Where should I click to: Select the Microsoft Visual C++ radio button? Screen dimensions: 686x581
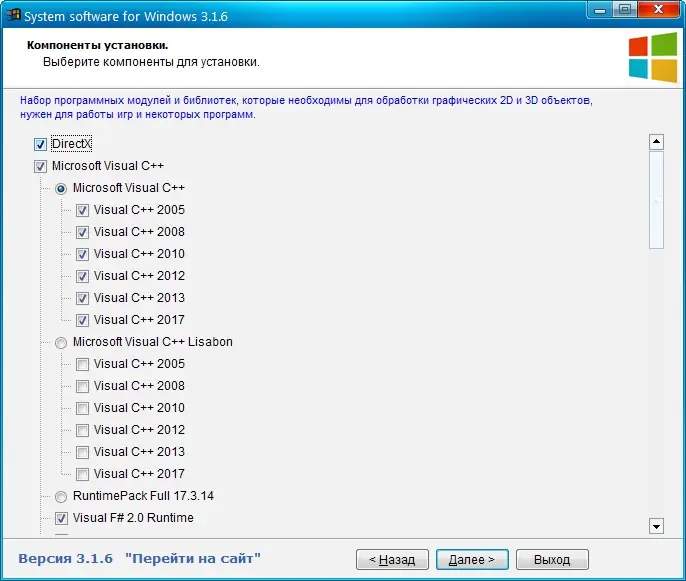tap(61, 189)
